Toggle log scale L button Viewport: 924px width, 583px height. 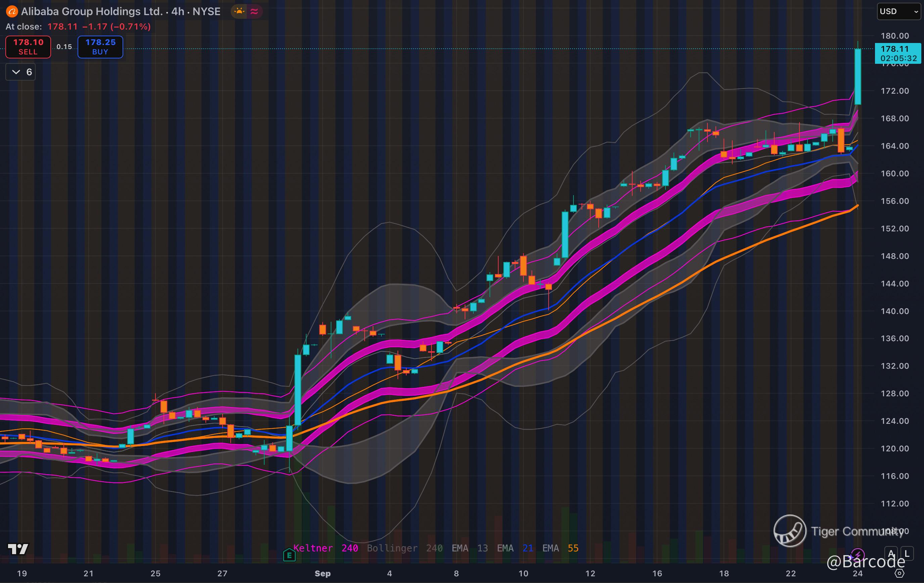[907, 553]
